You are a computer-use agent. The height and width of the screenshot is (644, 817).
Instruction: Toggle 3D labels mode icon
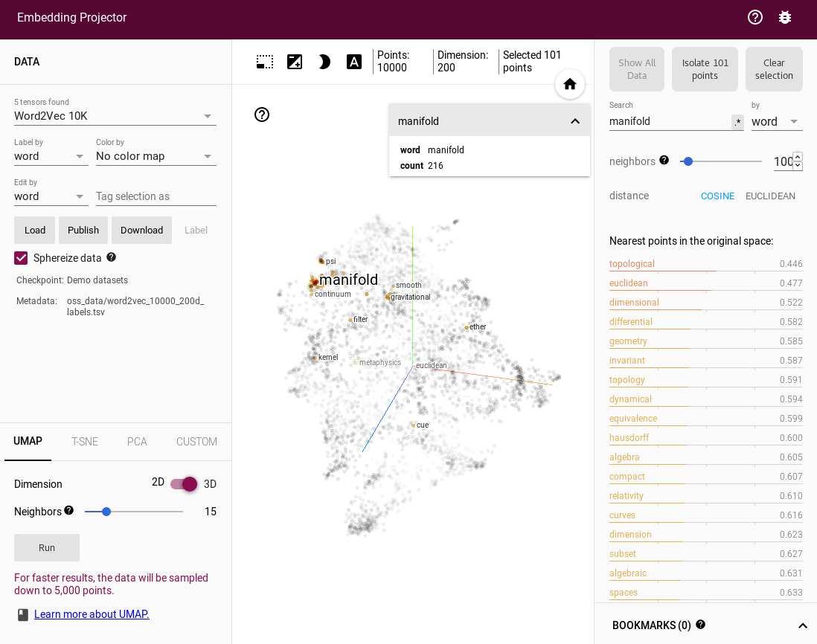[x=353, y=62]
